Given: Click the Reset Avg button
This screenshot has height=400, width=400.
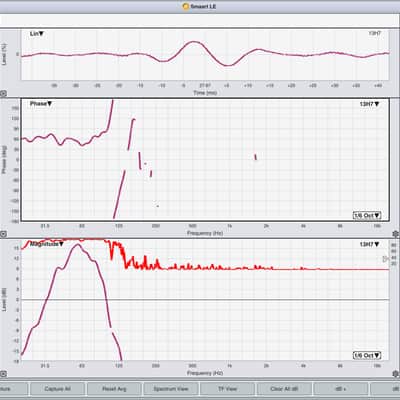Looking at the screenshot, I should [x=114, y=389].
